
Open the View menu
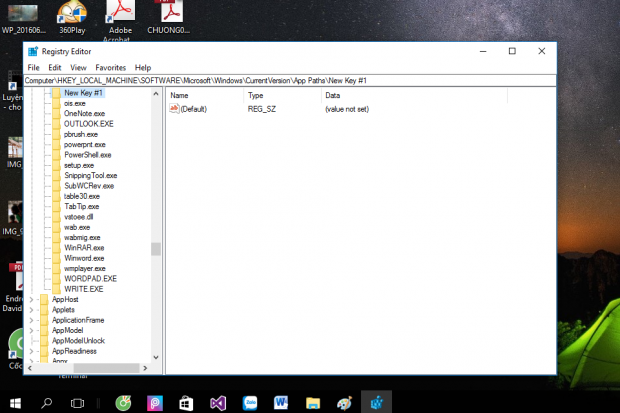tap(78, 67)
